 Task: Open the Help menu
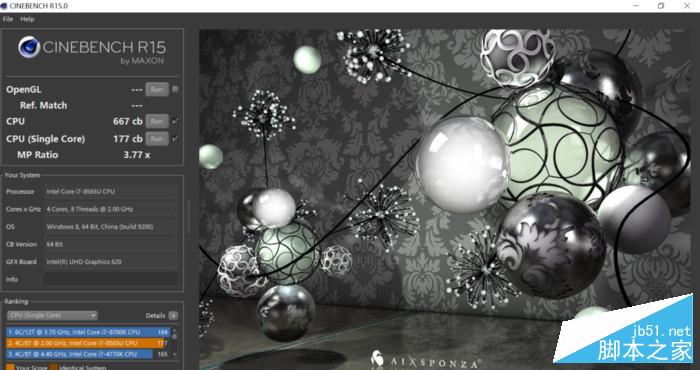coord(27,19)
